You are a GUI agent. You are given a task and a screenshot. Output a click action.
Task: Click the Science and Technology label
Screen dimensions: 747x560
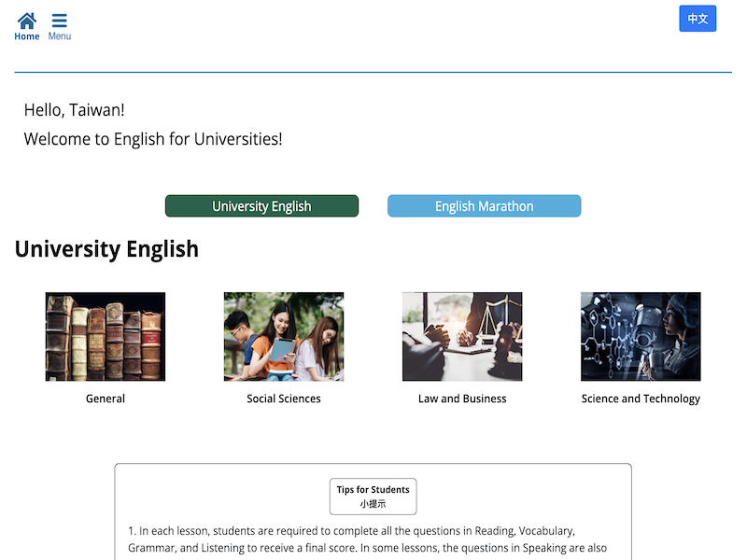click(641, 399)
